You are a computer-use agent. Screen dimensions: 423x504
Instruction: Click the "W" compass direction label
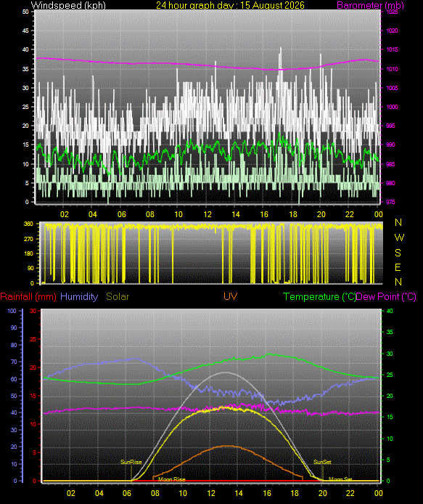click(x=399, y=237)
